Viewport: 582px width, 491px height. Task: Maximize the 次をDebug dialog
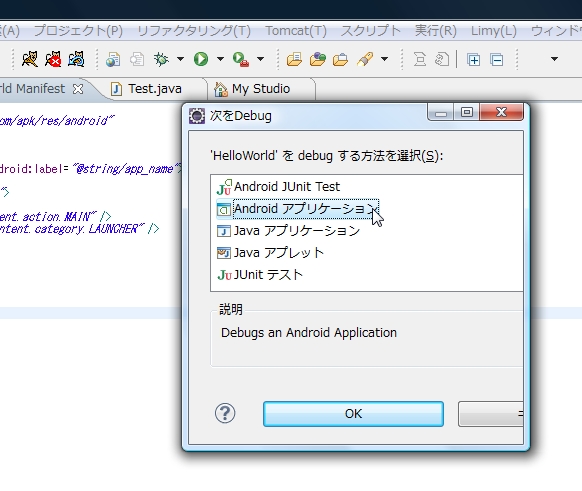point(467,112)
